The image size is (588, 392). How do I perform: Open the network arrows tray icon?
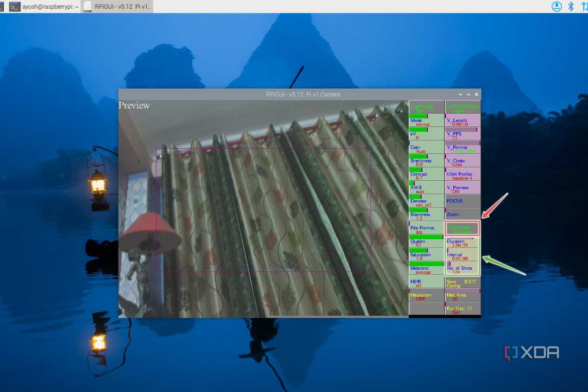point(584,7)
